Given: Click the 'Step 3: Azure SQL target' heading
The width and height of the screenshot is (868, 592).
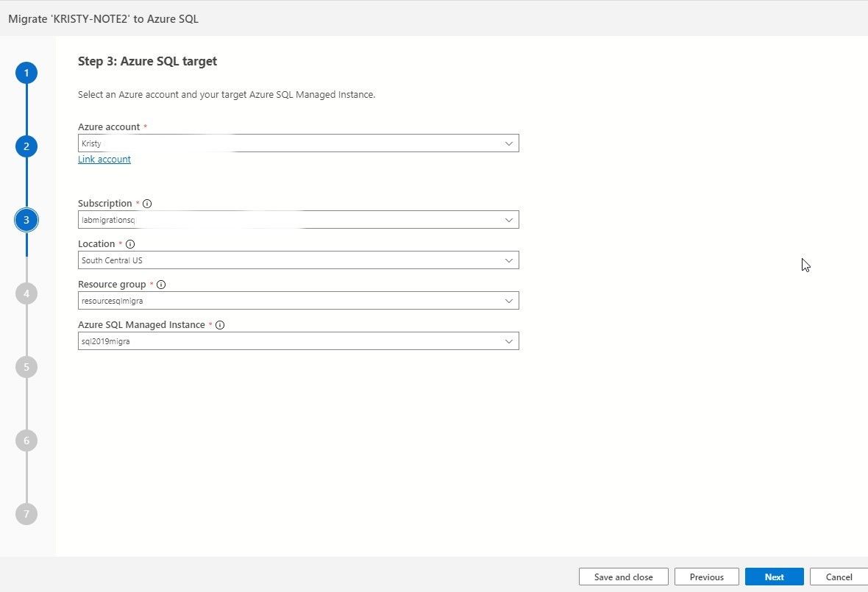Looking at the screenshot, I should 147,62.
